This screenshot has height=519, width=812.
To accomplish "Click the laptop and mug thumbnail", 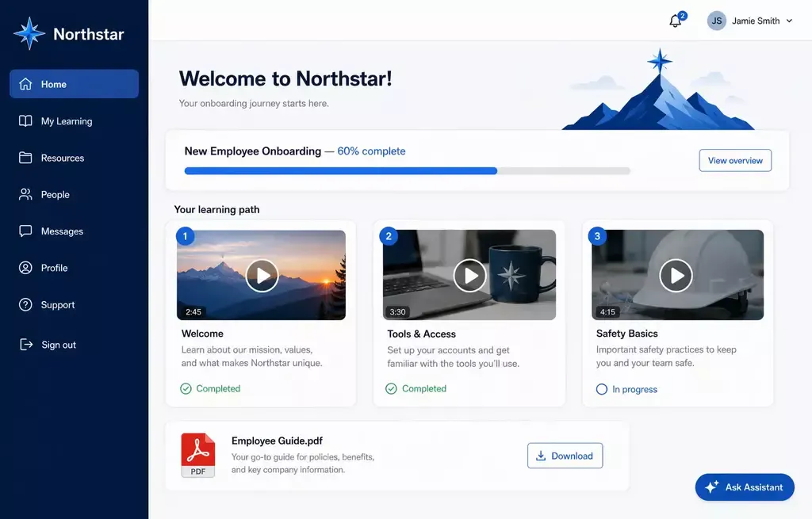I will (x=469, y=275).
